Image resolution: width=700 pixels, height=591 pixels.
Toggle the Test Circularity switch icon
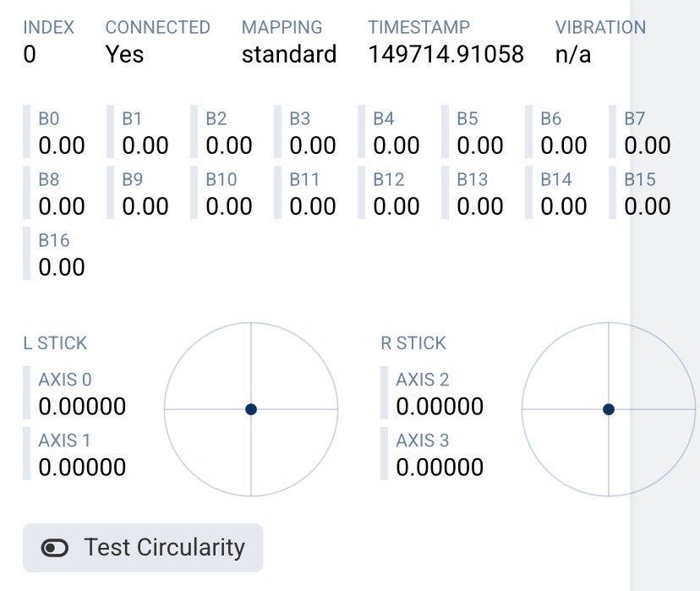(55, 548)
